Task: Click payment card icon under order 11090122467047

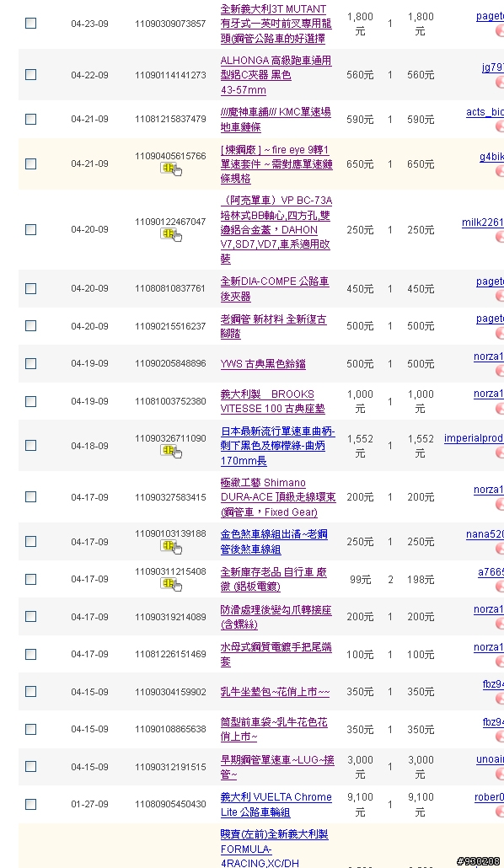Action: [x=170, y=235]
